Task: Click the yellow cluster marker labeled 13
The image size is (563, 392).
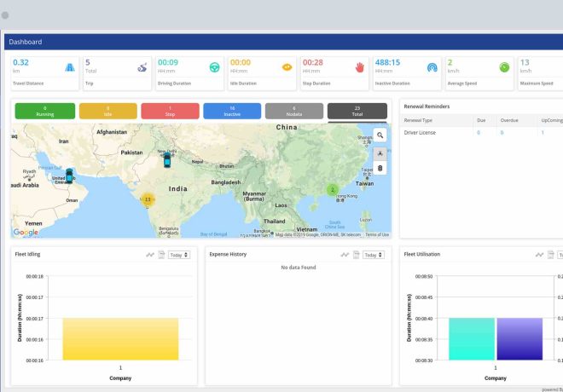Action: (x=148, y=199)
